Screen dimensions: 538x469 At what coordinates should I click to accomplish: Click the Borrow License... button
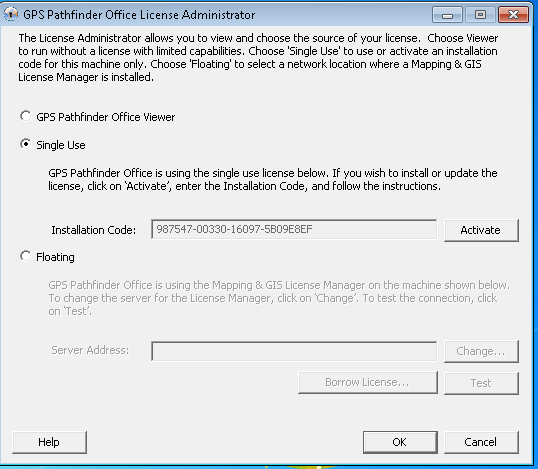pyautogui.click(x=368, y=382)
